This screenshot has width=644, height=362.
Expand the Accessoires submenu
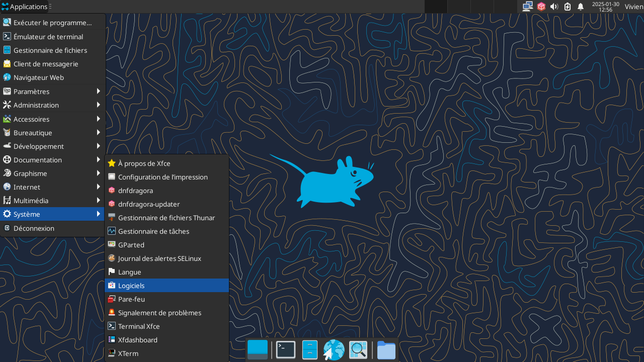point(53,119)
